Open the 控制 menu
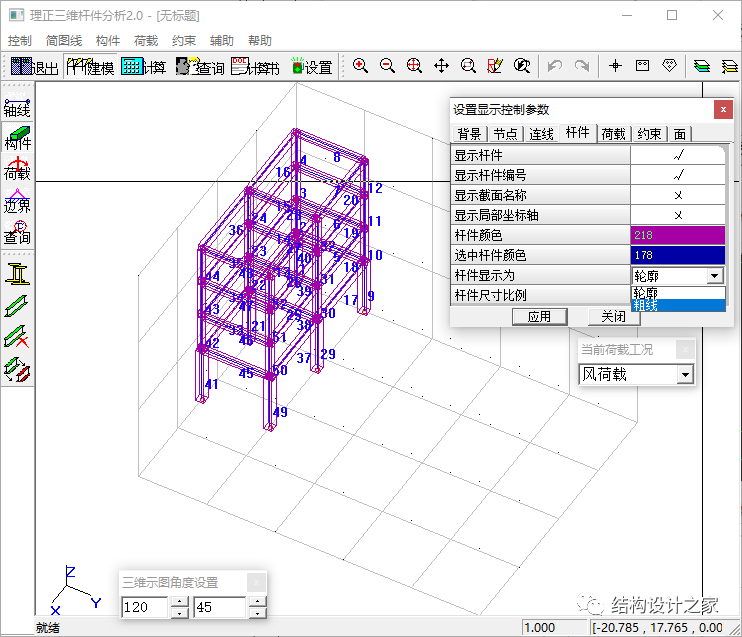742x637 pixels. tap(20, 41)
